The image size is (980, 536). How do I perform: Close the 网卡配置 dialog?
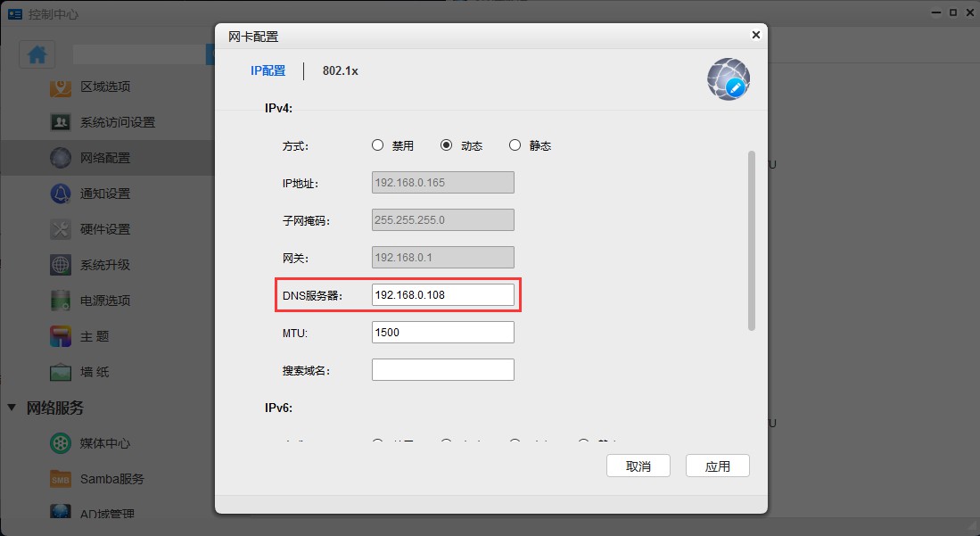tap(755, 35)
